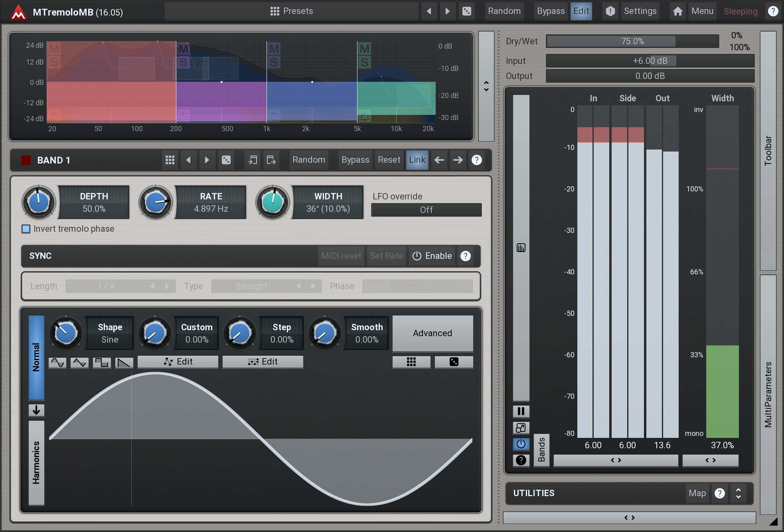784x532 pixels.
Task: Enable the SYNC section
Action: tap(432, 256)
